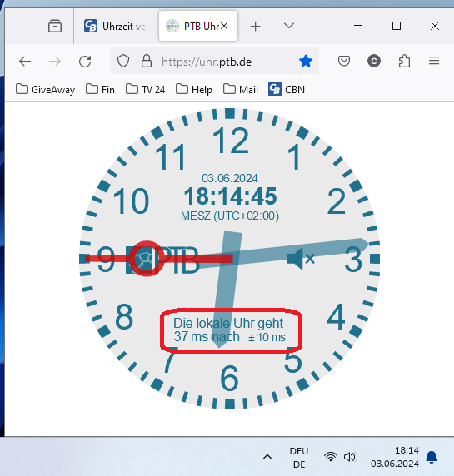The image size is (454, 476).
Task: Open the TV 24 bookmarks folder
Action: pyautogui.click(x=145, y=90)
